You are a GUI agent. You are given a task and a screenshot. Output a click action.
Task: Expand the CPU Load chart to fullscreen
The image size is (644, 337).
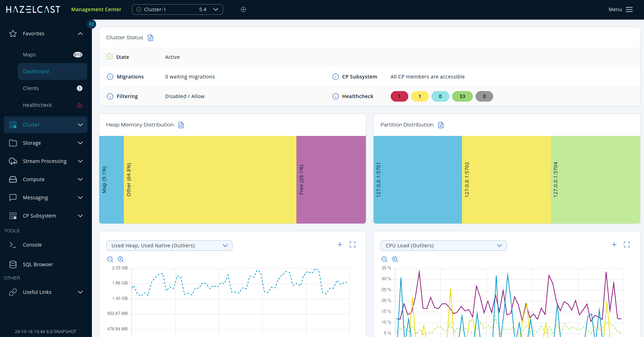[627, 245]
